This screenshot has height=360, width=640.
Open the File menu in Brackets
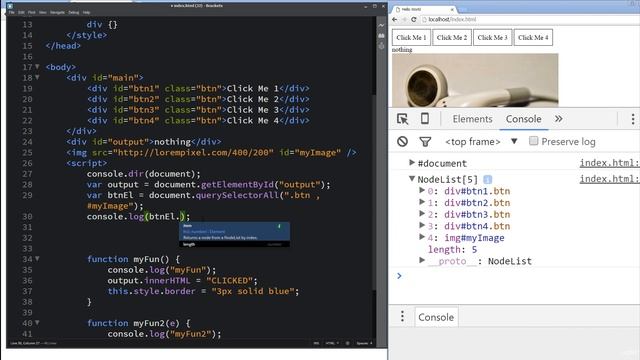(x=11, y=13)
